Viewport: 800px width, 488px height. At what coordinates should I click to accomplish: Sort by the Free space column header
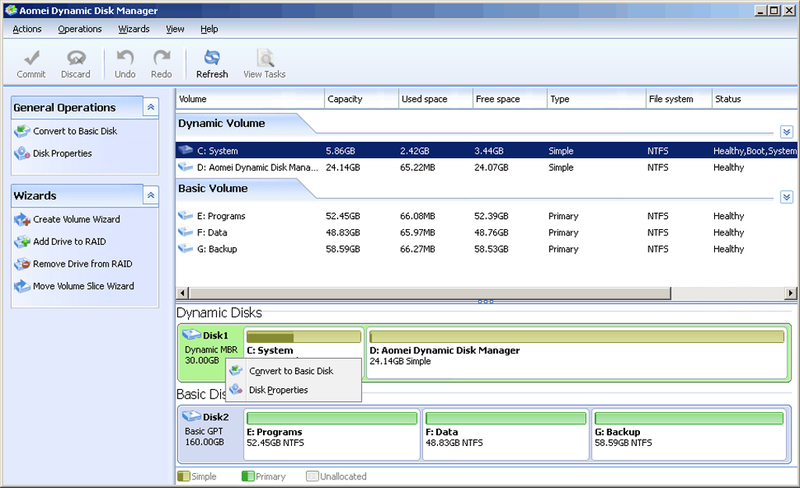click(509, 99)
